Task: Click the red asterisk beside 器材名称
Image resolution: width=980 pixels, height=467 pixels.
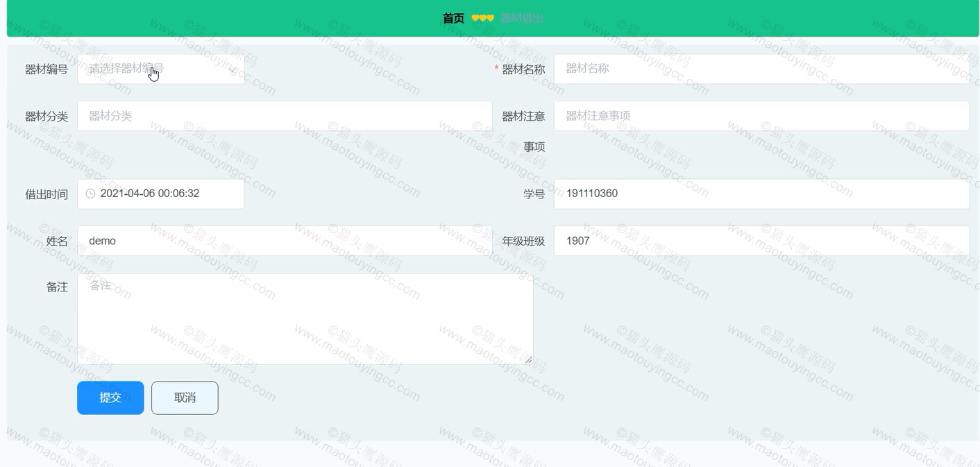Action: click(496, 69)
